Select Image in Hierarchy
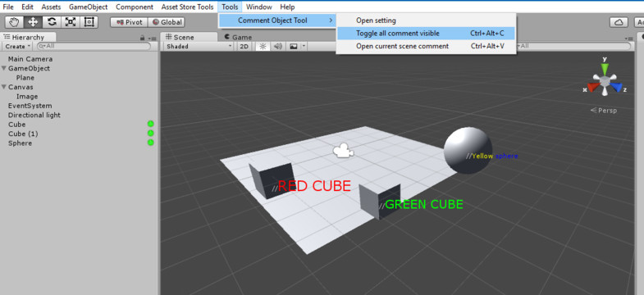 click(x=27, y=97)
